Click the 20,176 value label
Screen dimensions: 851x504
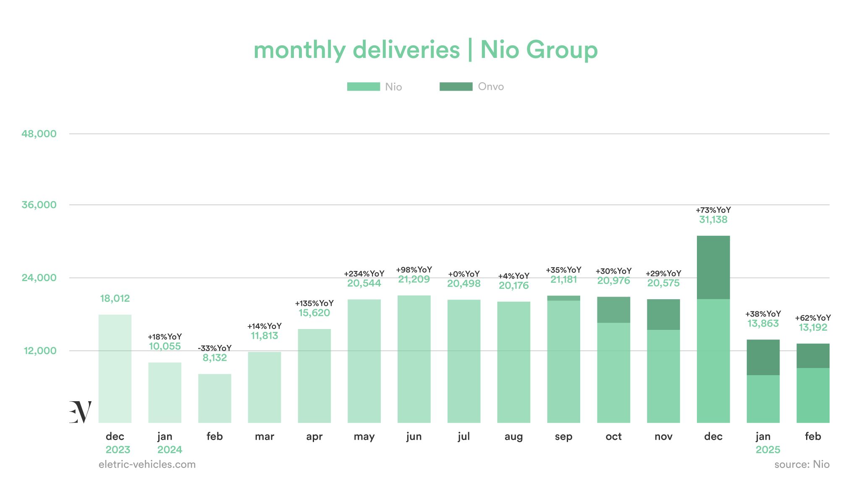pyautogui.click(x=514, y=286)
